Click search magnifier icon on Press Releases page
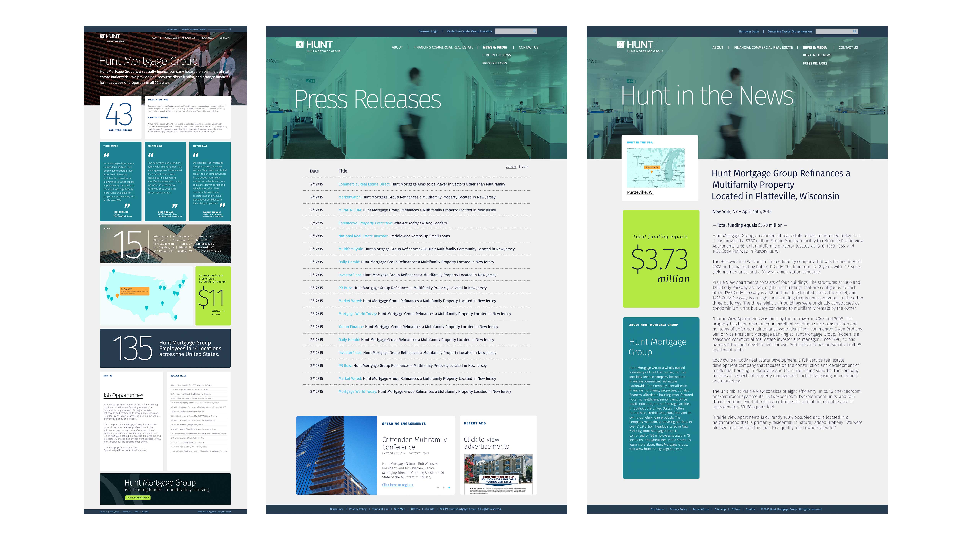 tap(534, 31)
